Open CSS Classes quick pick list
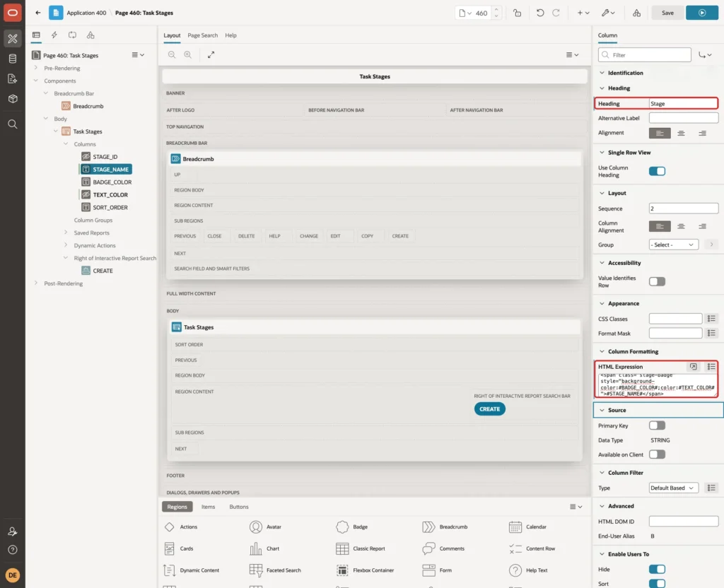 pos(711,319)
